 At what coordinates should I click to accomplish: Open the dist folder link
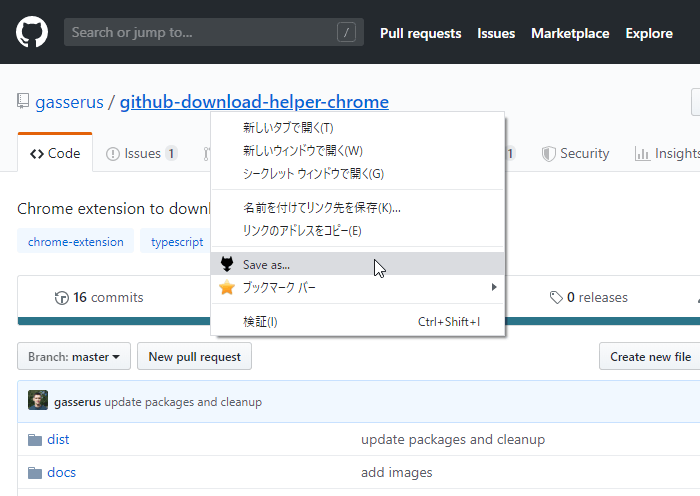coord(58,439)
